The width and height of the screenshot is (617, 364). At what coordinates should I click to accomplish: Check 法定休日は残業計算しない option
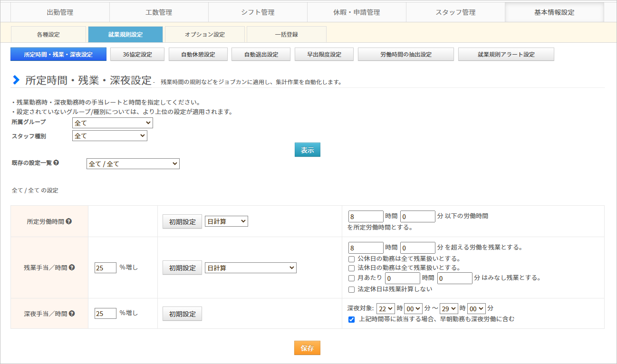[x=352, y=289]
